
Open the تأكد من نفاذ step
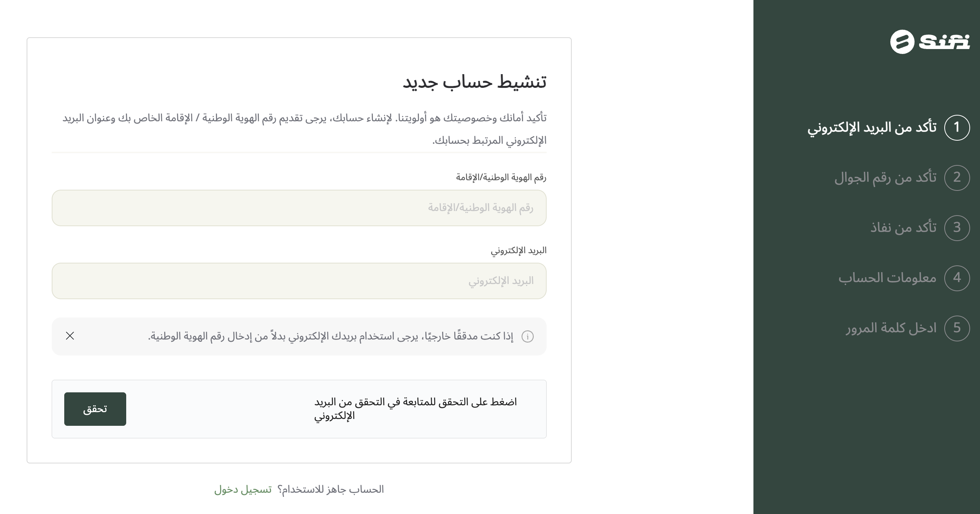pos(903,228)
